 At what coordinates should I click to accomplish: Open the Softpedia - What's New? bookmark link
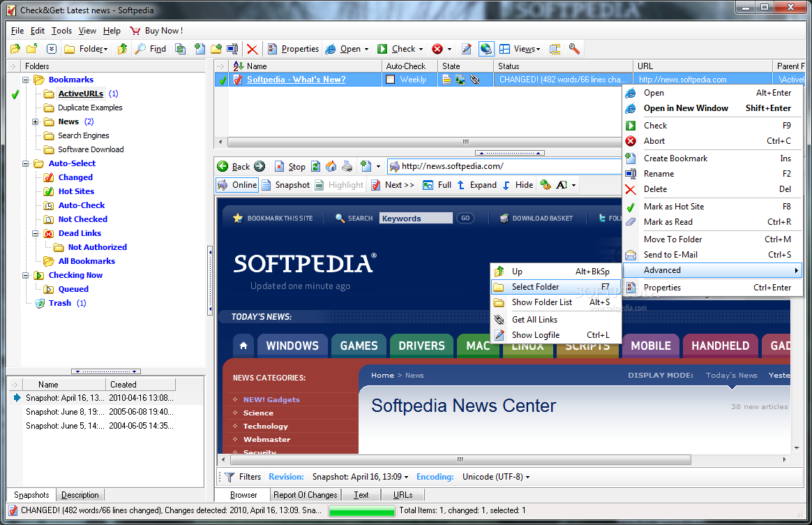coord(296,80)
